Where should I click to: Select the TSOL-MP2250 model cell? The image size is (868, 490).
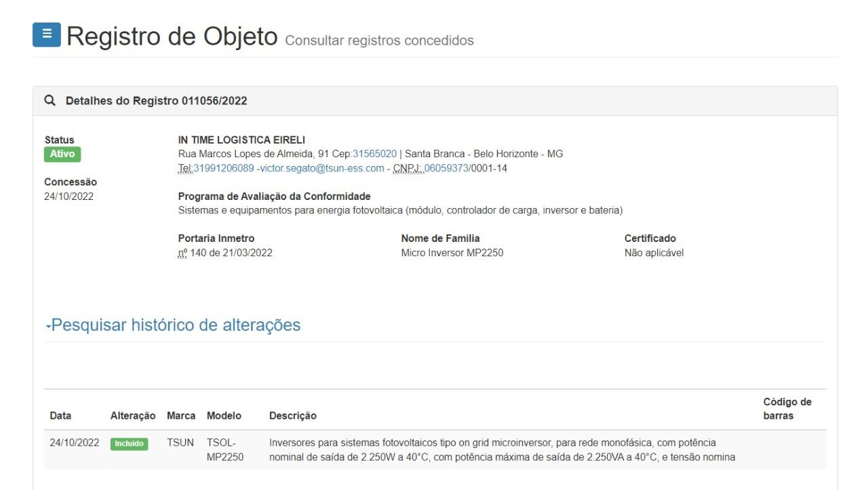(224, 450)
